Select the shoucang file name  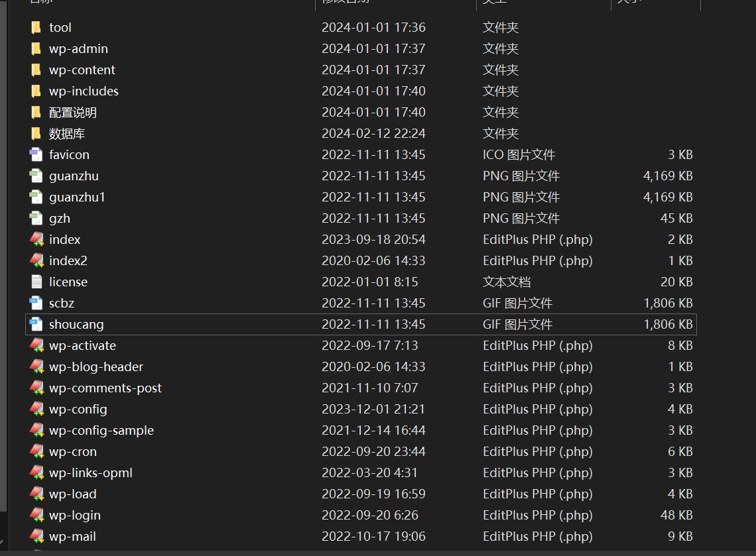coord(76,324)
